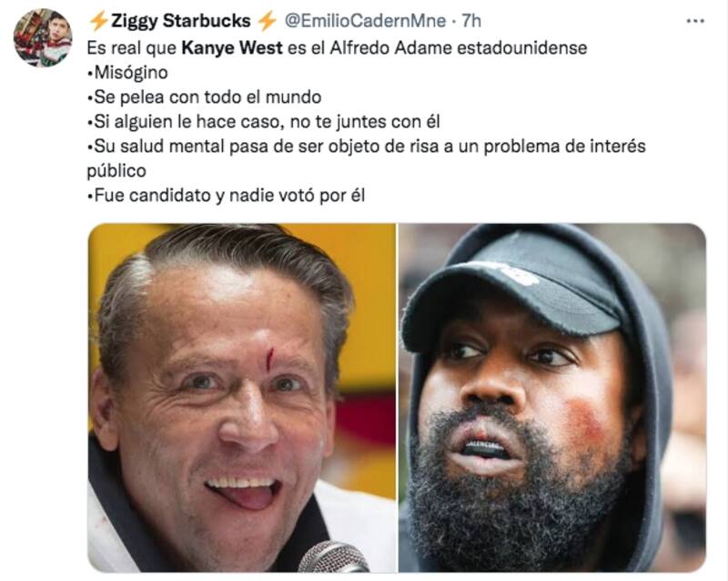Viewport: 728px width, 581px height.
Task: Open the @EmilioCadernMne handle link
Action: click(365, 21)
